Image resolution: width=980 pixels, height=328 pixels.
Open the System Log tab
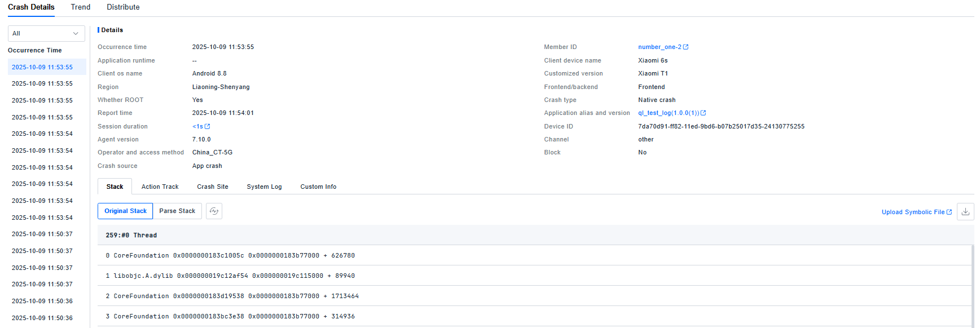click(x=264, y=187)
